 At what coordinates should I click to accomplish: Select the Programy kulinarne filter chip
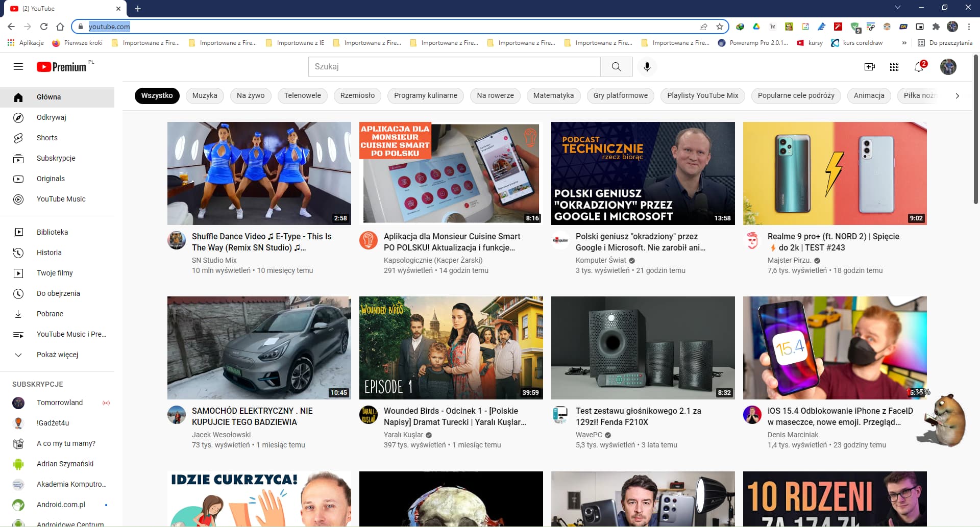tap(425, 95)
